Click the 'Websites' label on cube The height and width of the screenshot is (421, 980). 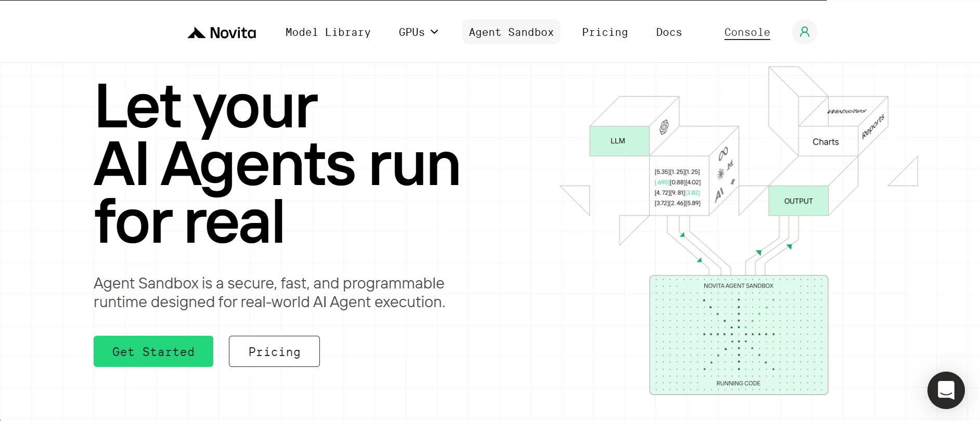[847, 111]
